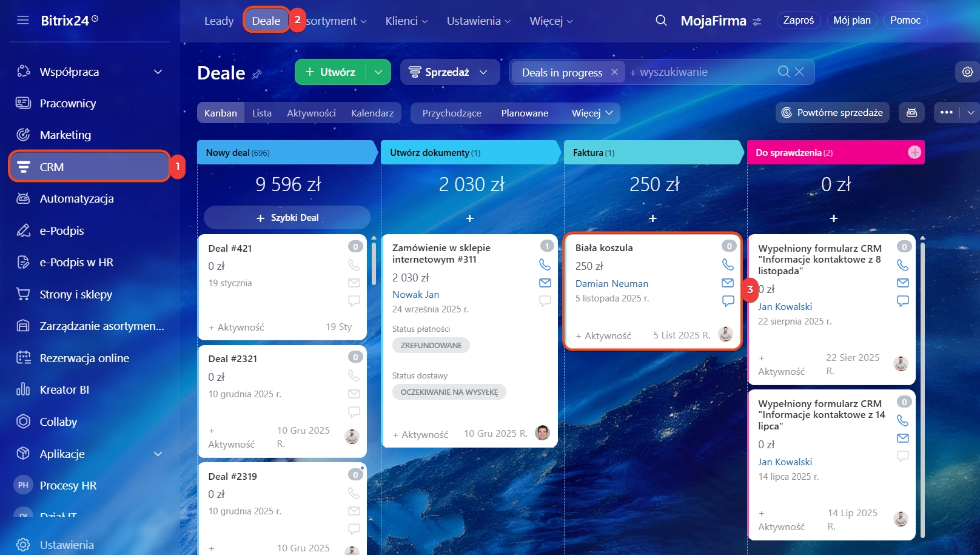Click the hamburger menu icon beside Bitrix24
This screenshot has height=555, width=980.
click(x=23, y=21)
